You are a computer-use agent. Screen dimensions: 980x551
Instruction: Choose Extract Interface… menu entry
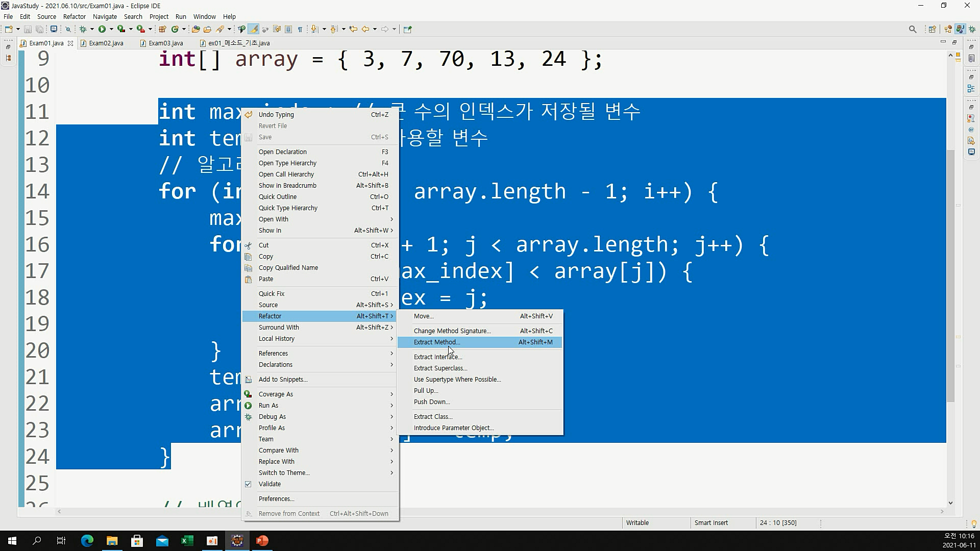pos(438,357)
